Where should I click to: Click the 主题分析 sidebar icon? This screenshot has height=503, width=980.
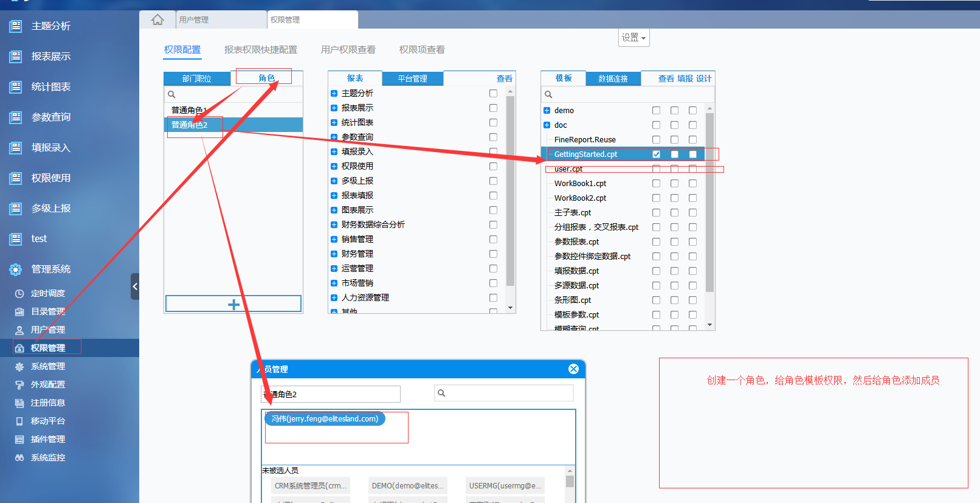(x=16, y=26)
